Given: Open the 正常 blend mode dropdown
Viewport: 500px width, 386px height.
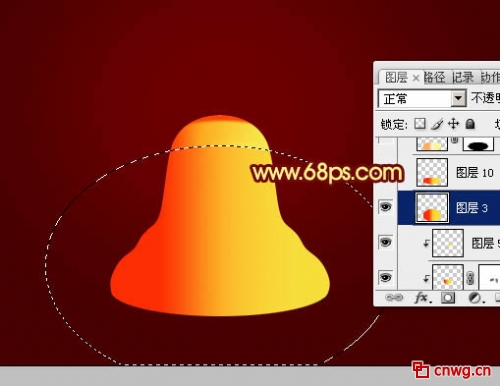Looking at the screenshot, I should click(x=422, y=98).
